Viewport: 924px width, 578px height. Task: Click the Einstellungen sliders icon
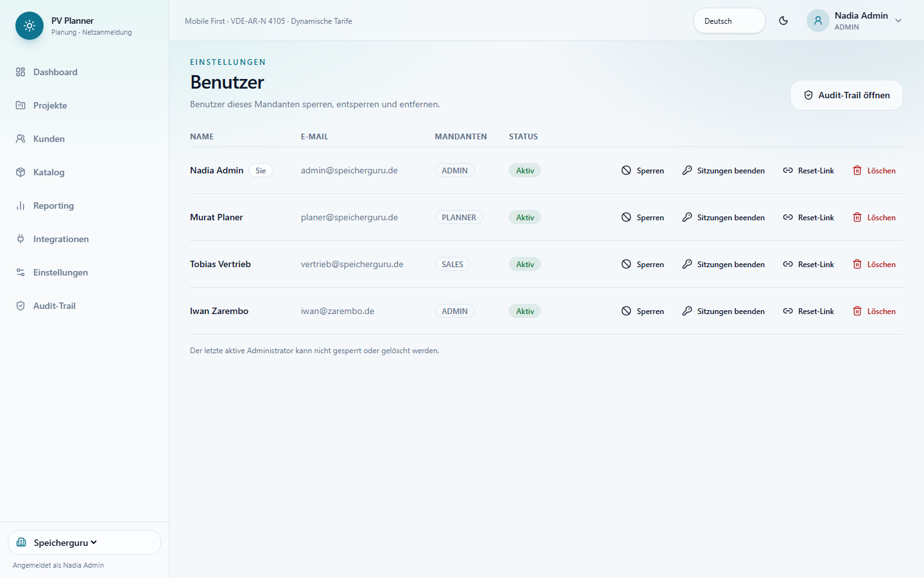coord(21,272)
